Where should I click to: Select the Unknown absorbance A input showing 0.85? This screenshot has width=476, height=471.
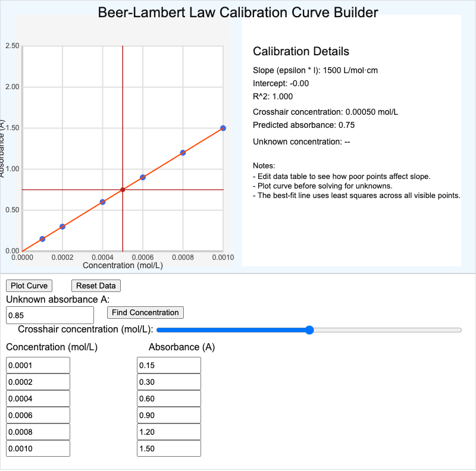[49, 315]
